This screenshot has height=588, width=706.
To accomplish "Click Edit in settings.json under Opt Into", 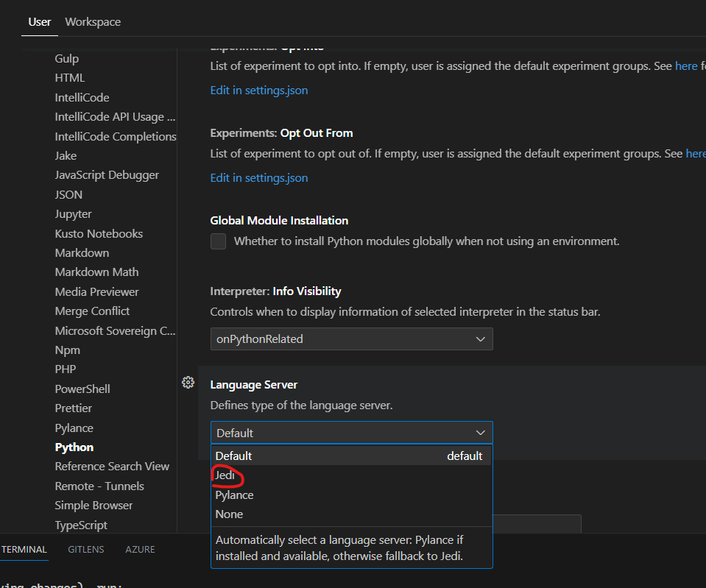I will coord(258,89).
